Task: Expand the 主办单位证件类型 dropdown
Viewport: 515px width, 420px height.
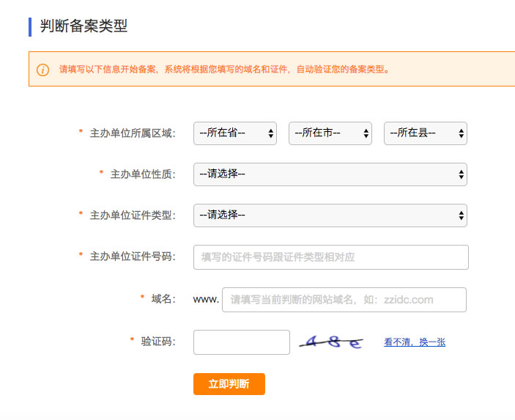Action: click(x=330, y=215)
